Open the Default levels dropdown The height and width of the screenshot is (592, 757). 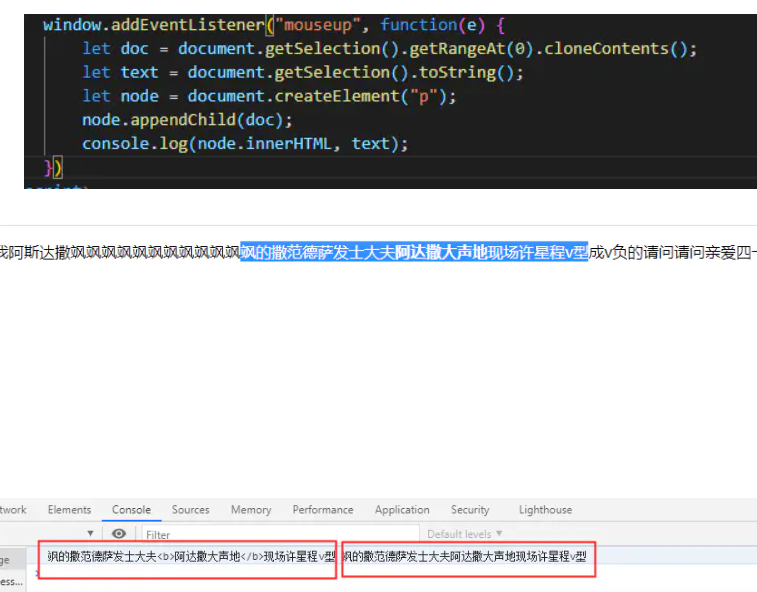464,534
